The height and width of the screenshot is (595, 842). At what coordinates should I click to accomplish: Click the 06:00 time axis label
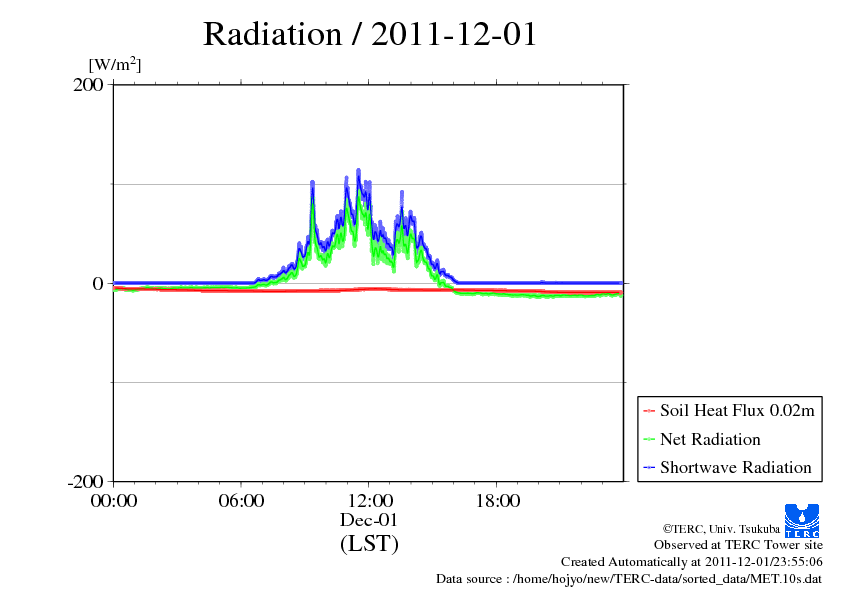pyautogui.click(x=242, y=501)
